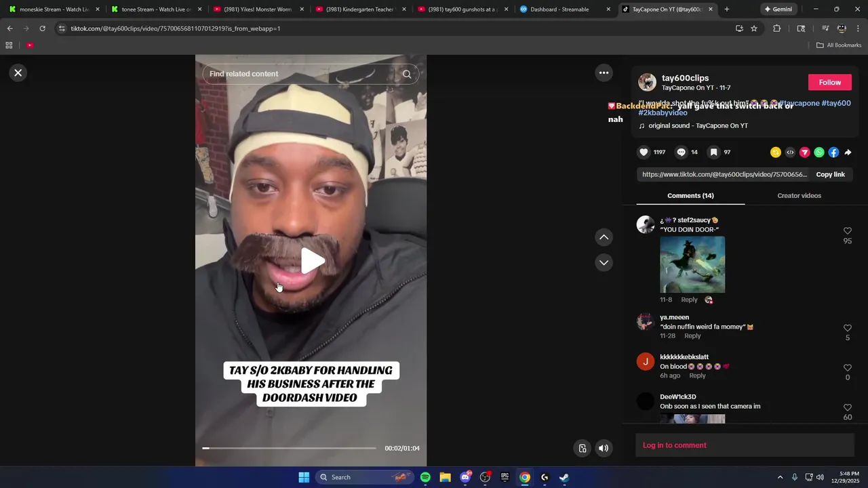Open Spotify from the taskbar
The width and height of the screenshot is (868, 488).
(425, 477)
